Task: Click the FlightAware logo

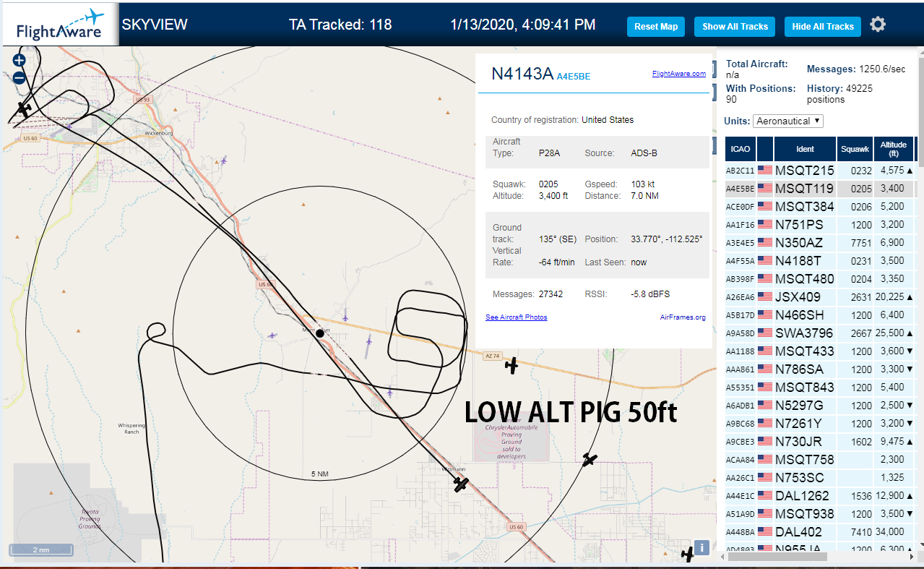Action: [x=60, y=26]
